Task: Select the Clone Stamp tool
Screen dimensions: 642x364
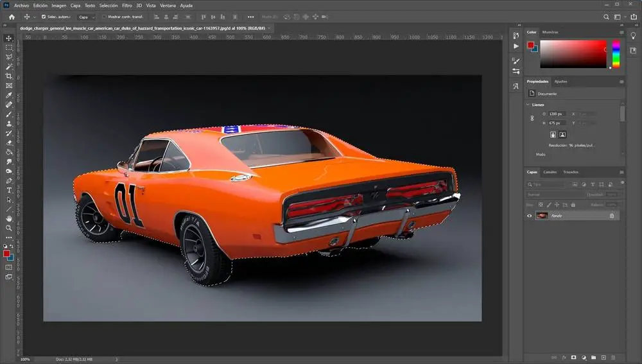Action: tap(9, 124)
